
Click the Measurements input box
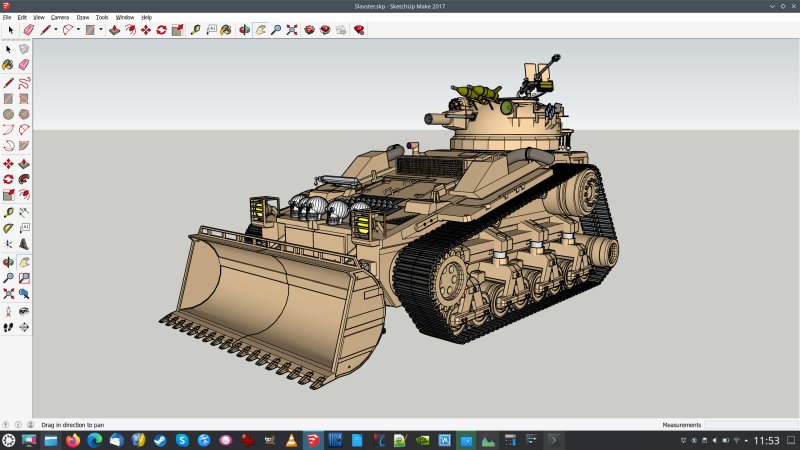748,424
